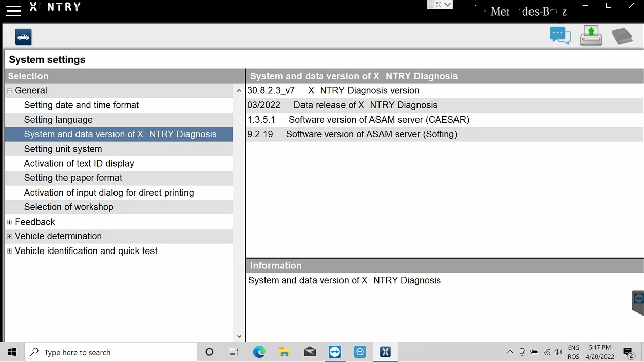Open the Mail app from taskbar
The image size is (644, 362).
pyautogui.click(x=310, y=352)
